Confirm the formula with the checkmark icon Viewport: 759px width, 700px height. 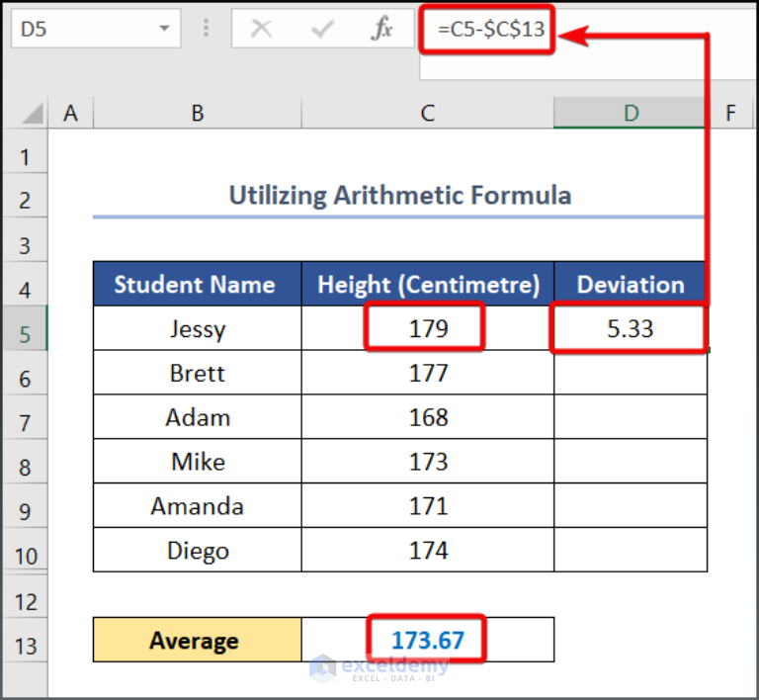322,29
